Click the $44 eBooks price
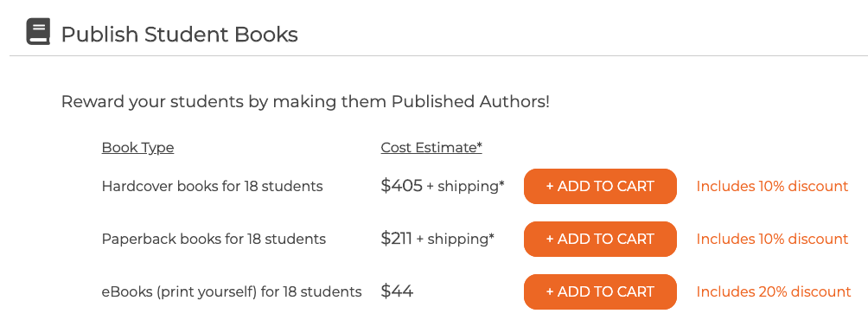The height and width of the screenshot is (320, 868). tap(397, 291)
